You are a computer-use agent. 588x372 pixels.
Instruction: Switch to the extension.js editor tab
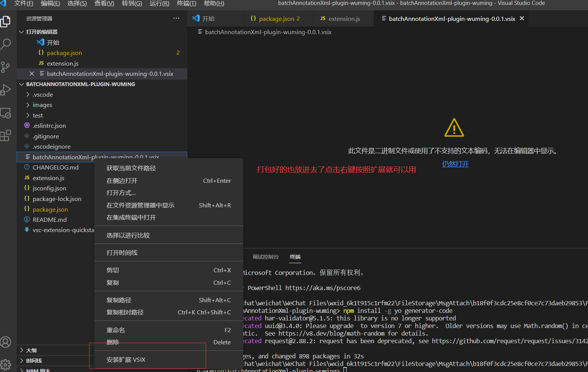[344, 19]
